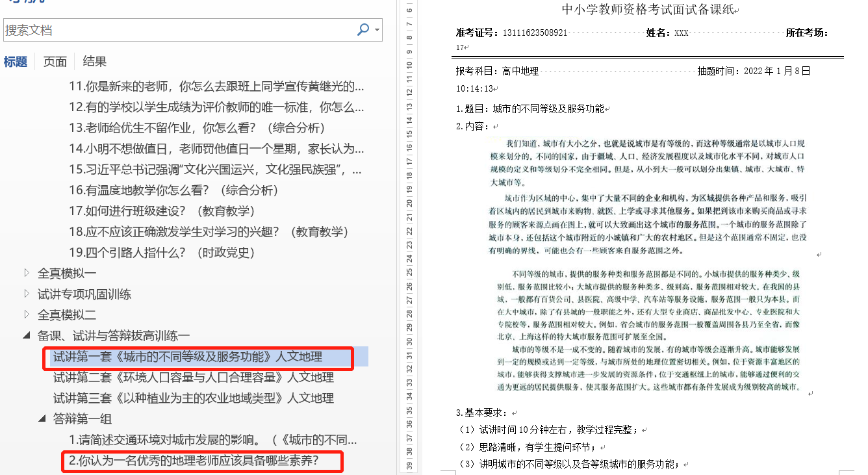Viewport: 868px width, 475px height.
Task: Go to 试讲第二套《环境人口容量与人口合理容量》 heading
Action: click(x=193, y=378)
